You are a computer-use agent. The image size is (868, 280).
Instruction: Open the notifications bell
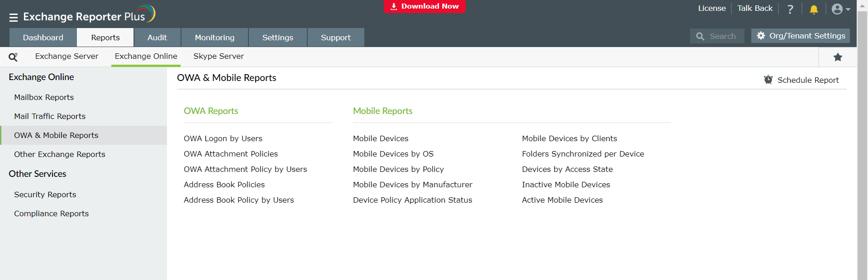(x=814, y=9)
